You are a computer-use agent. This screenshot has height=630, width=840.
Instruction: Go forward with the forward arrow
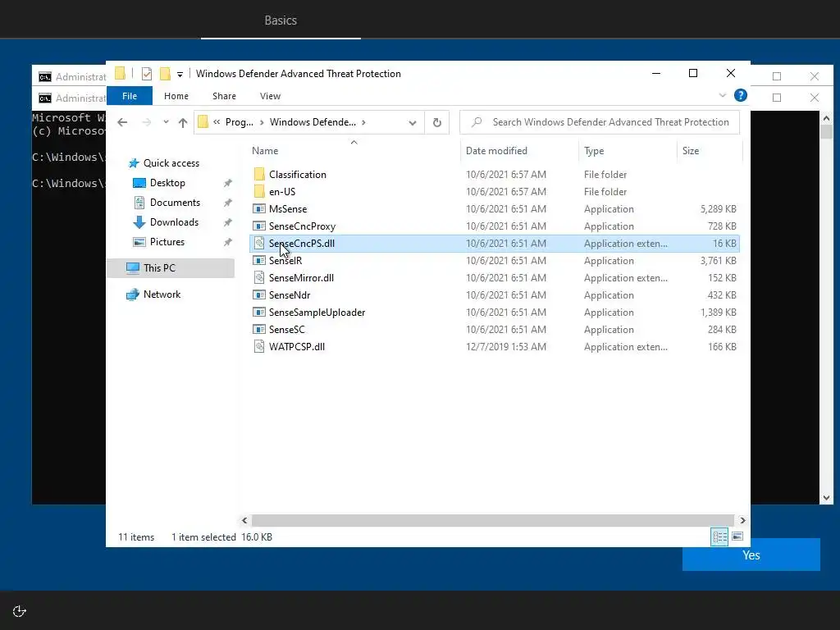(146, 122)
